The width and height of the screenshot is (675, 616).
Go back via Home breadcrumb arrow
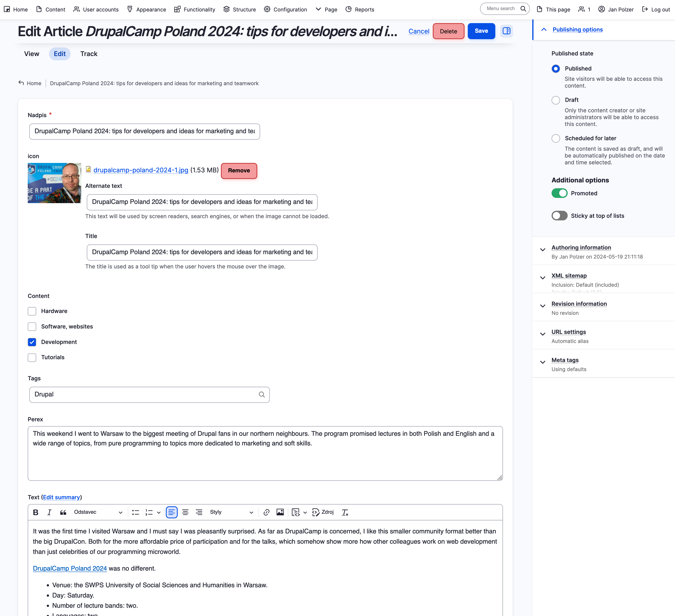(x=21, y=83)
